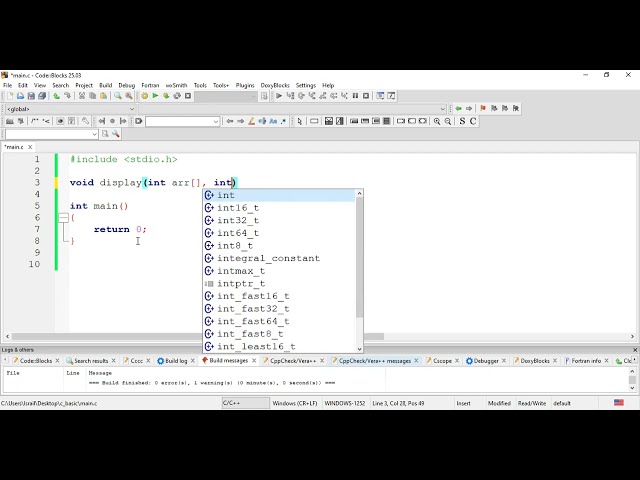Click the autocomplete list vertical scrollbar

pos(360,257)
